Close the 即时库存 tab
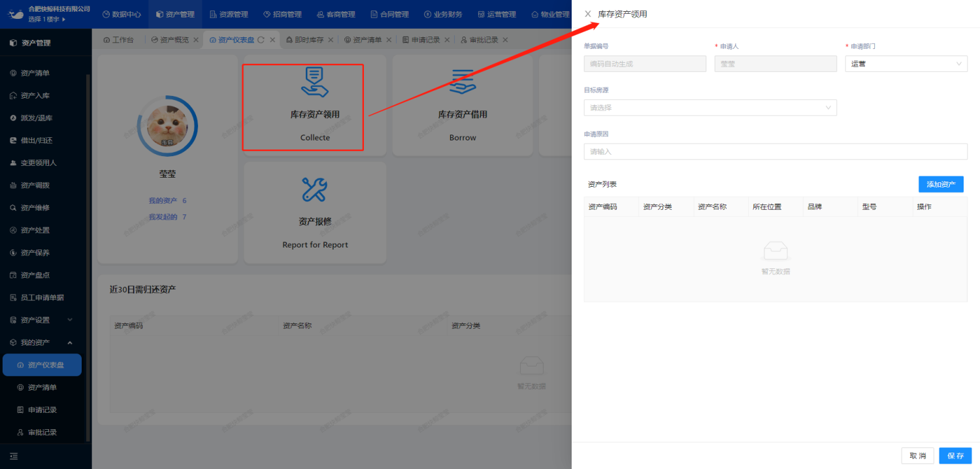 click(330, 40)
